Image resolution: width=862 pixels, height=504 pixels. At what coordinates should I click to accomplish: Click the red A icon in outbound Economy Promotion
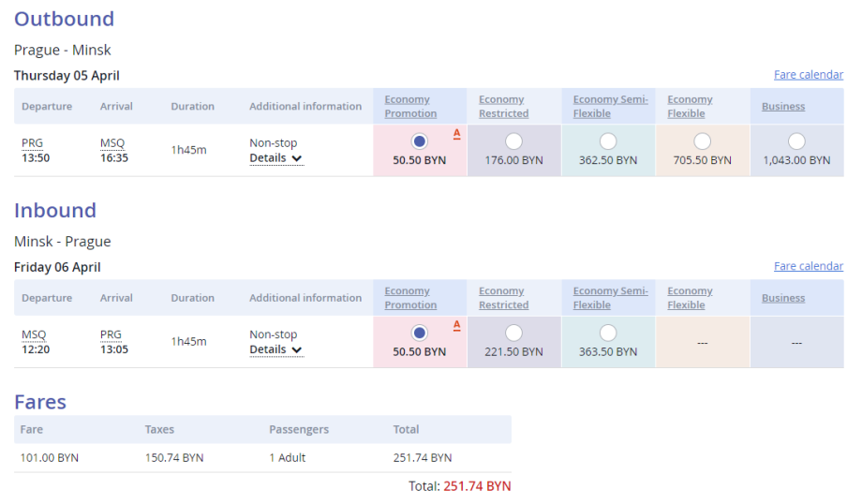click(456, 134)
